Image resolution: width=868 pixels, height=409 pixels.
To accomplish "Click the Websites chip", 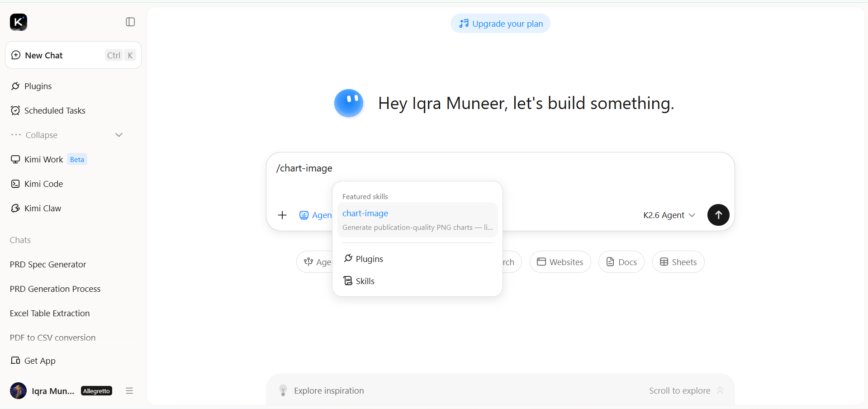I will [560, 262].
